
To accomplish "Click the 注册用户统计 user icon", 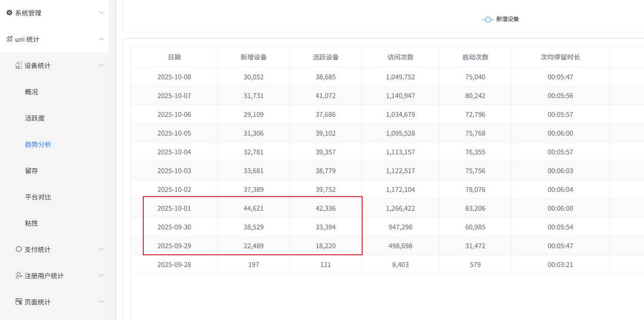I will pos(19,276).
